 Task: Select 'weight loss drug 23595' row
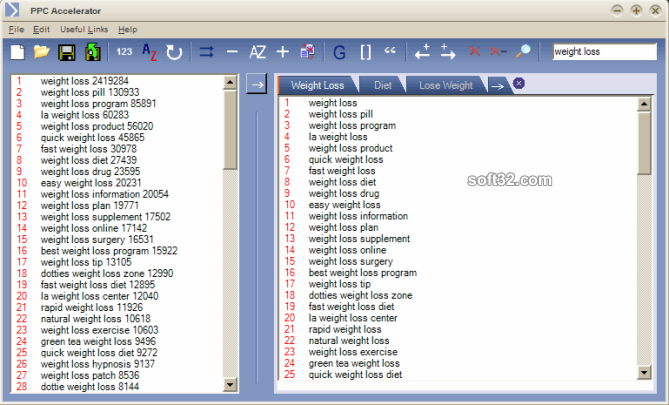[x=90, y=172]
